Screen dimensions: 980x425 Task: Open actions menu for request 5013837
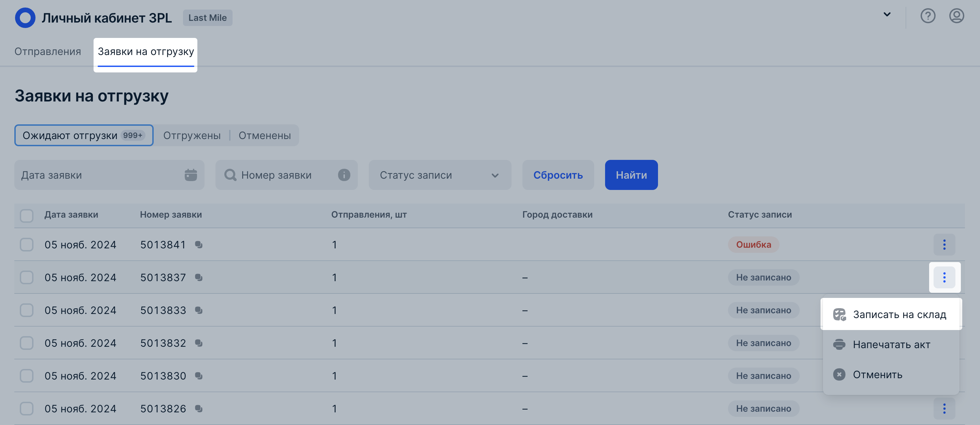click(x=944, y=277)
